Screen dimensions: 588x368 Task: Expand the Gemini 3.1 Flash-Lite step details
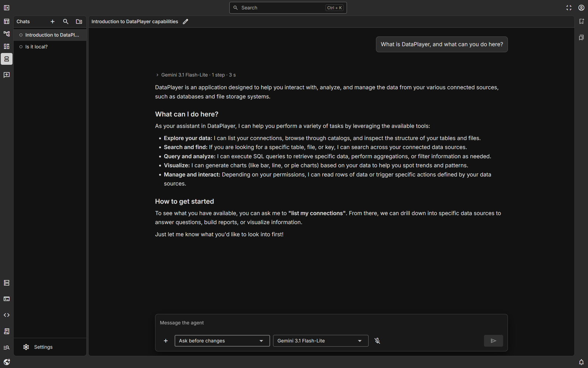click(196, 75)
